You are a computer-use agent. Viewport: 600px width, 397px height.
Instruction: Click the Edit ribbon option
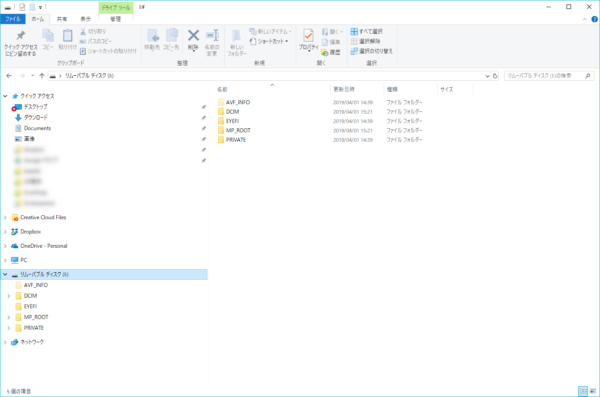pos(331,42)
